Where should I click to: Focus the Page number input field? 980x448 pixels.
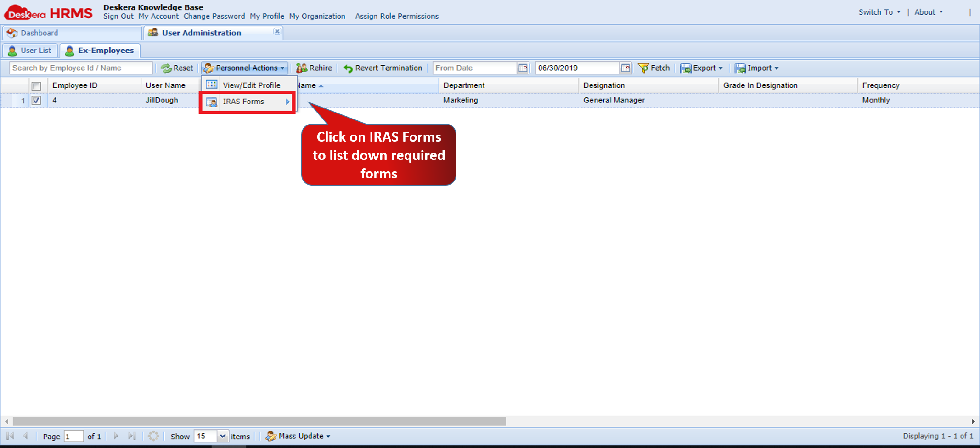coord(73,436)
